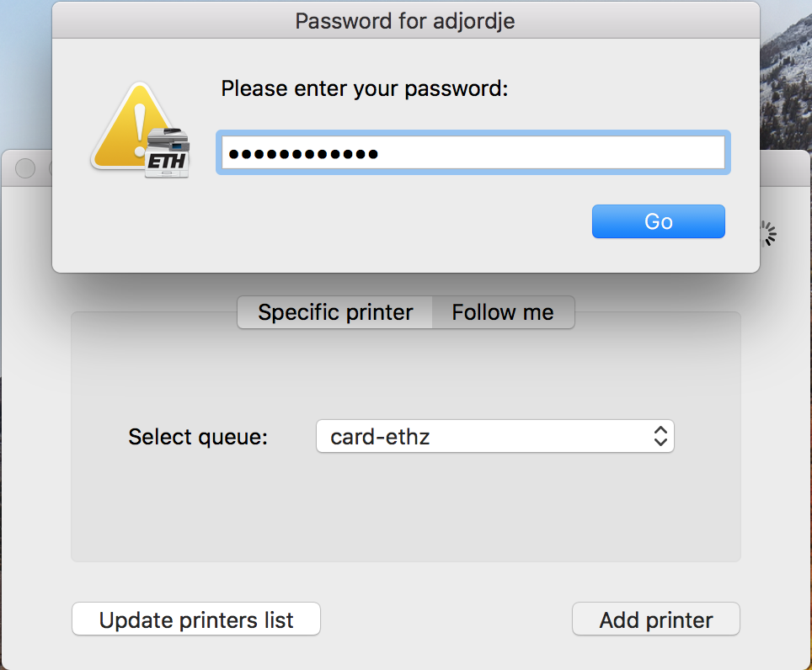Switch to the Follow me tab
812x670 pixels.
(503, 312)
